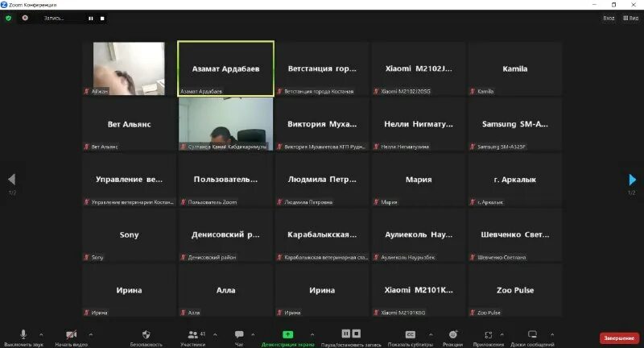Click the Вход button at top right

pos(609,18)
